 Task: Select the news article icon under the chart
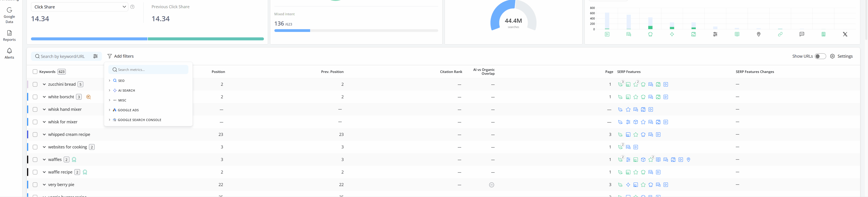point(824,34)
